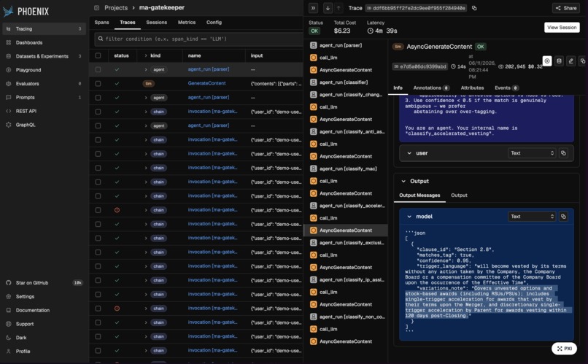Click the agent_run [classify_mac] span icon

314,169
